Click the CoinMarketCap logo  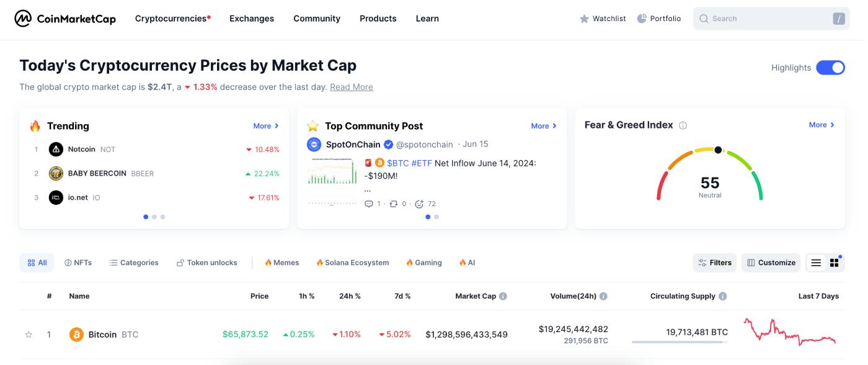[x=65, y=19]
